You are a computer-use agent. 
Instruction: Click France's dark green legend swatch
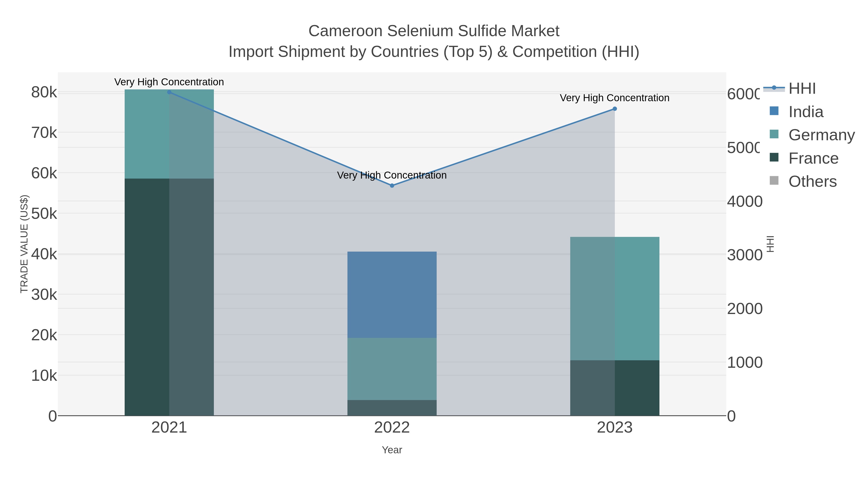(774, 157)
